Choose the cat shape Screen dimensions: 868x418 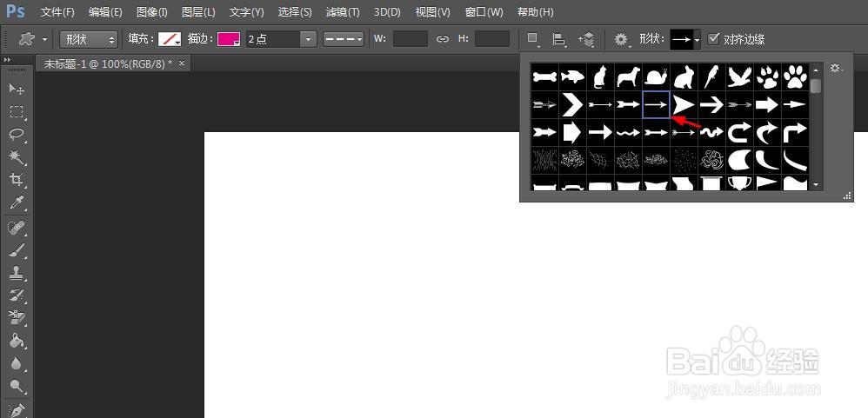601,76
